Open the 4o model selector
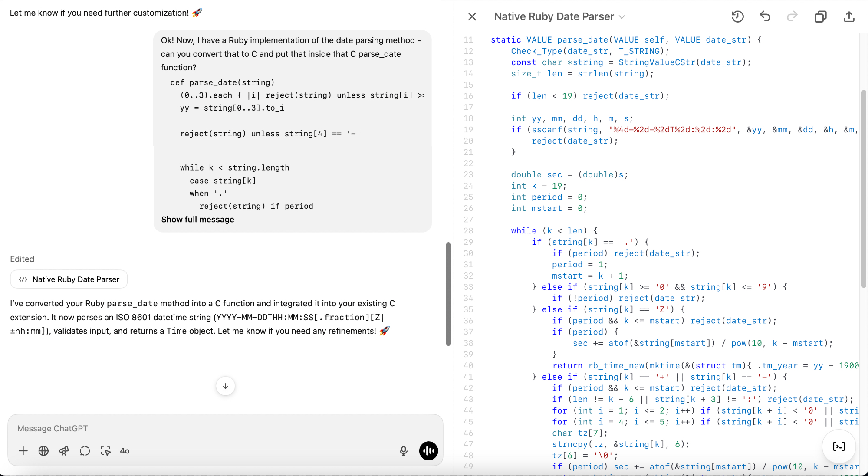This screenshot has height=476, width=868. 125,451
